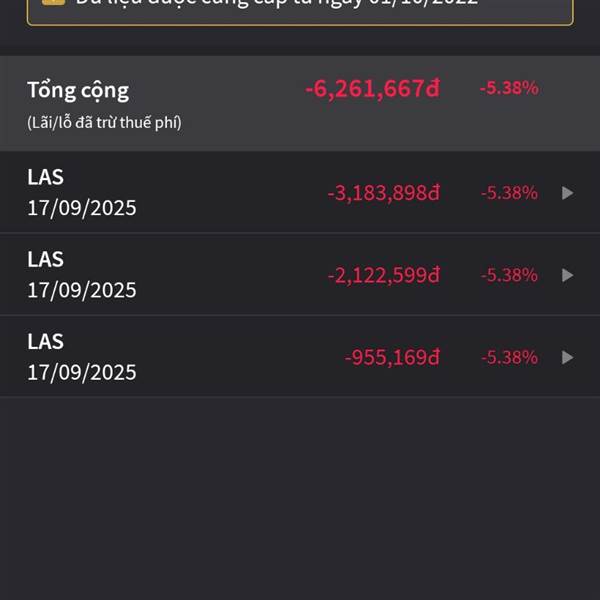
Task: Tap the 17/09/2025 date in the last LAS row
Action: coord(82,372)
